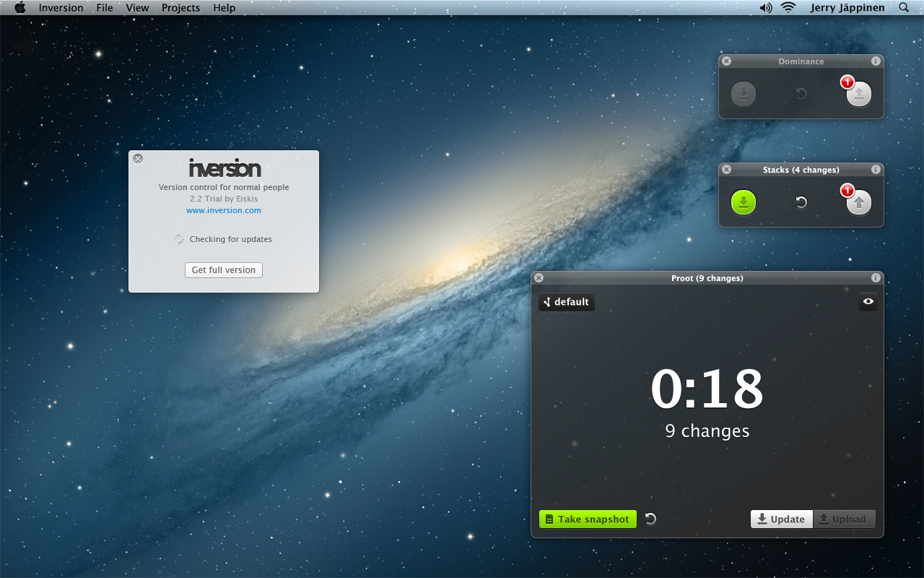Click the revert icon beside Take snapshot
Screen dimensions: 924x578
[x=650, y=519]
